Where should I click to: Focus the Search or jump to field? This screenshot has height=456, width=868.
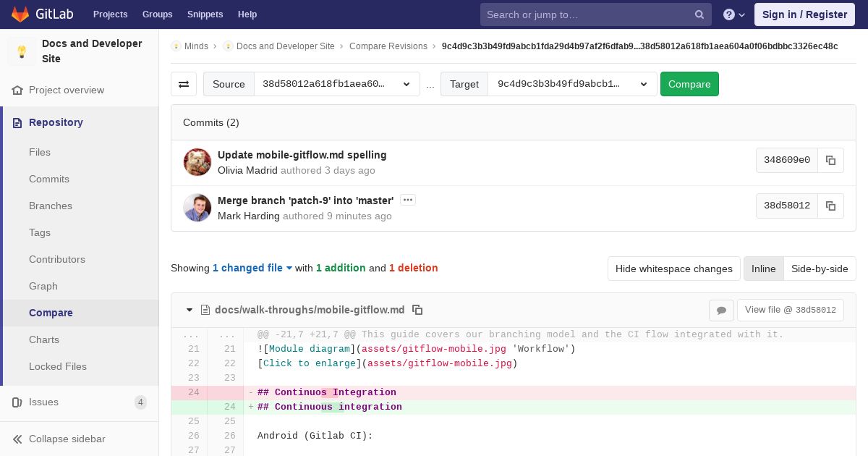586,14
